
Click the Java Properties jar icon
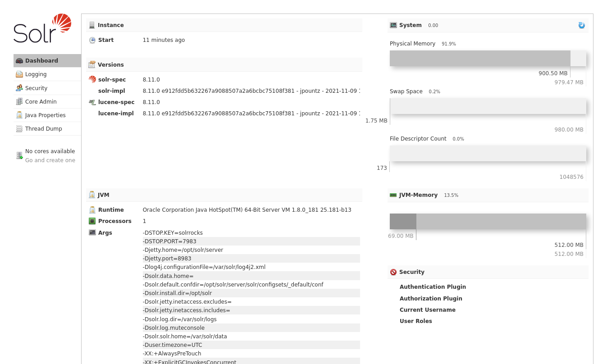coord(19,115)
